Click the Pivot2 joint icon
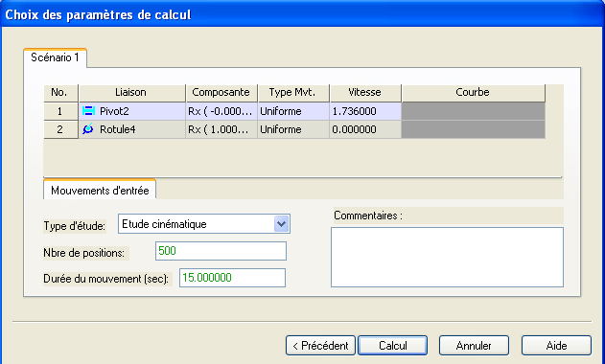This screenshot has width=605, height=364. point(88,111)
